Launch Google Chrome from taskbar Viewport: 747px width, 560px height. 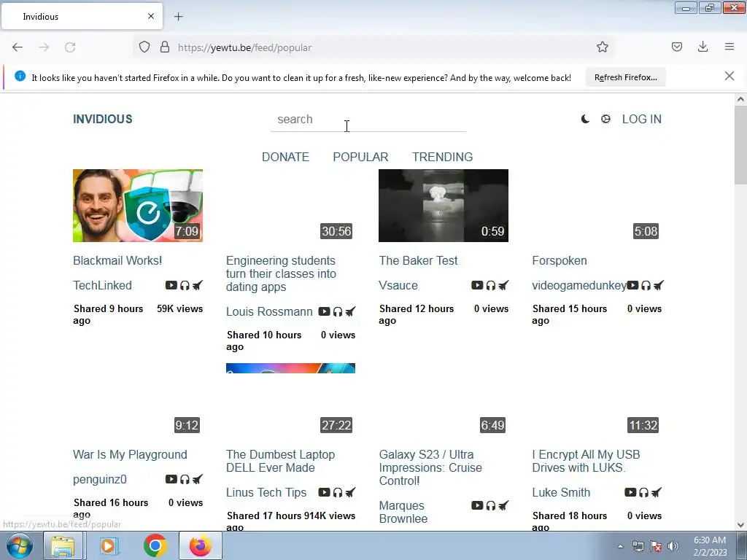(x=155, y=545)
